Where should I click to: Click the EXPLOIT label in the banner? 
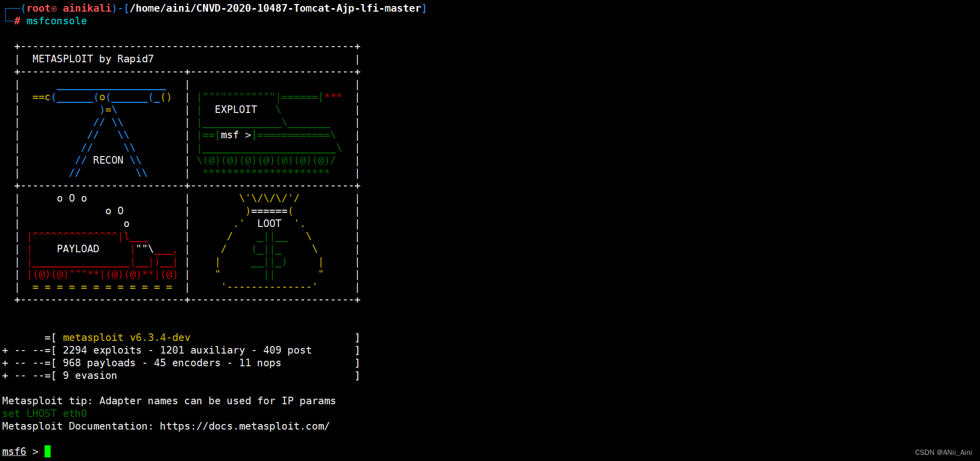coord(236,109)
